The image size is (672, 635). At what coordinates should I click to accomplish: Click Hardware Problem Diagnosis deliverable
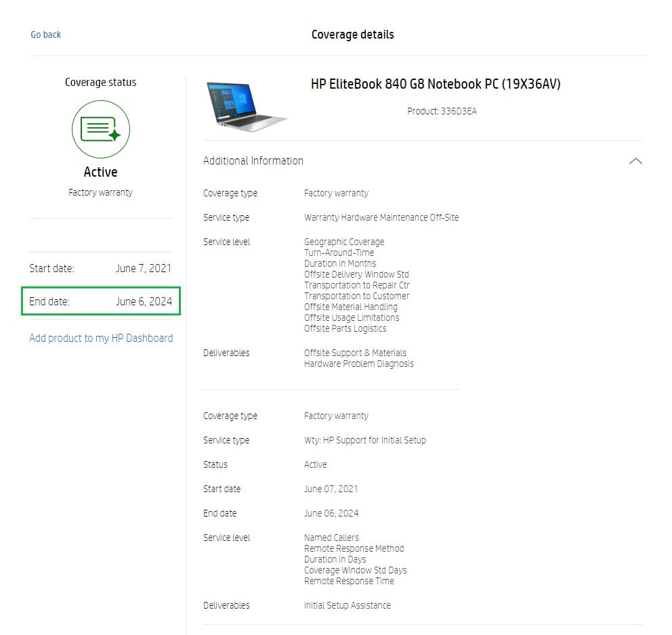coord(359,364)
